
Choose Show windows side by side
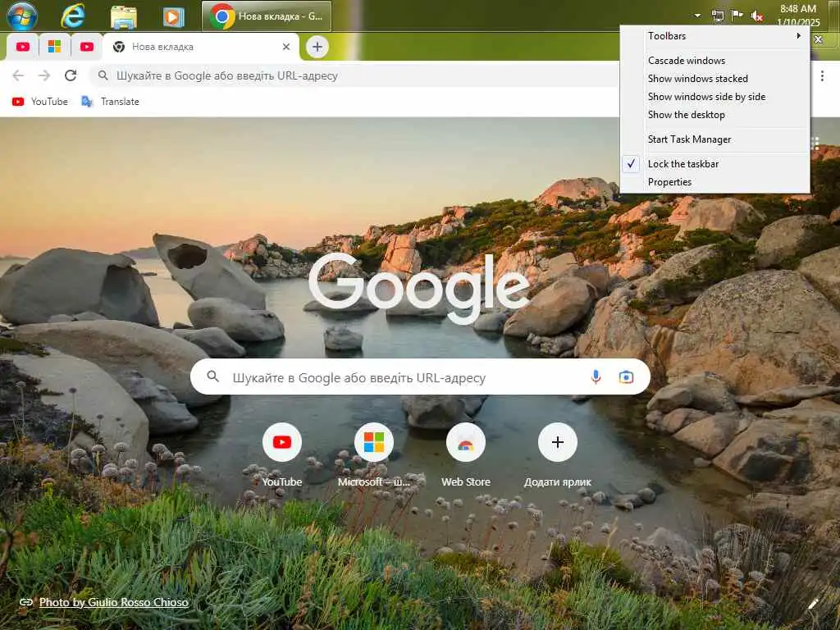click(714, 97)
